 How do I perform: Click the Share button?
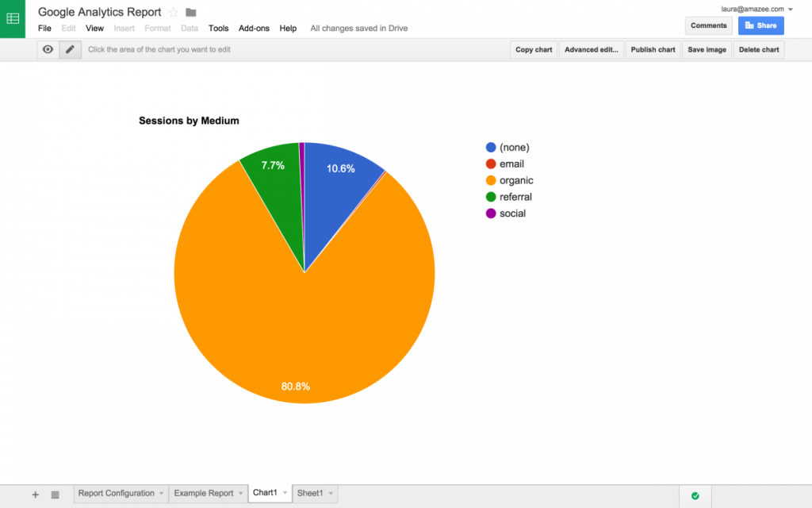pyautogui.click(x=760, y=25)
